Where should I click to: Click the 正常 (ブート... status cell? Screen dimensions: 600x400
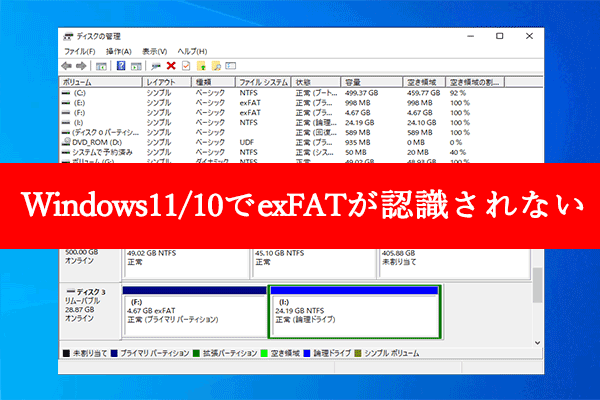[x=316, y=93]
